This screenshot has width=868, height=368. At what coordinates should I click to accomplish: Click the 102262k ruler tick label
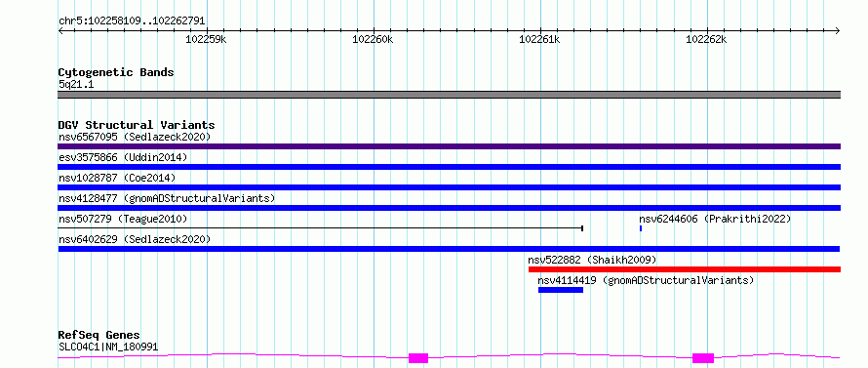point(706,39)
